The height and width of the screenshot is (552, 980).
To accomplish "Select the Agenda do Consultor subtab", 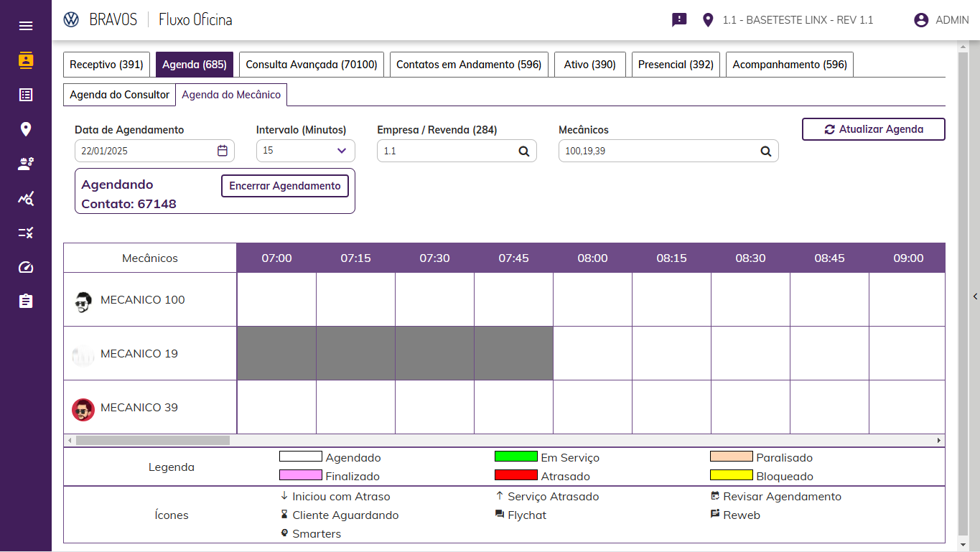I will coord(120,95).
